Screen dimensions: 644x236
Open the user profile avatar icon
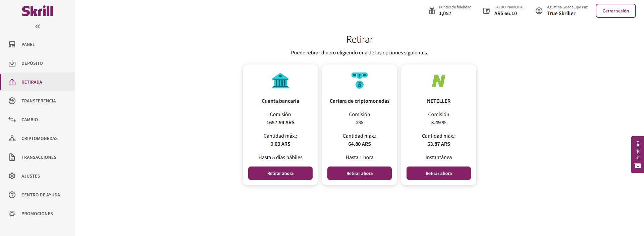pyautogui.click(x=539, y=11)
